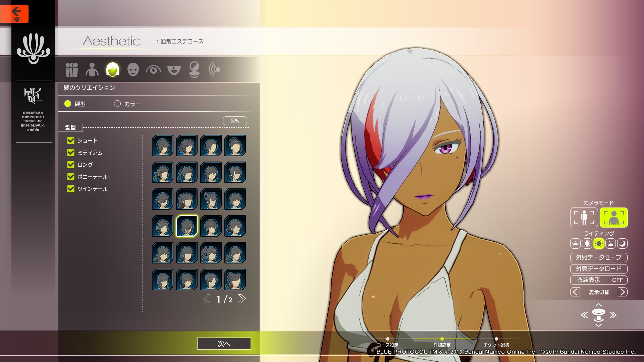This screenshot has width=644, height=362.
Task: Toggle 衣装表示 OFF switch
Action: click(x=599, y=280)
